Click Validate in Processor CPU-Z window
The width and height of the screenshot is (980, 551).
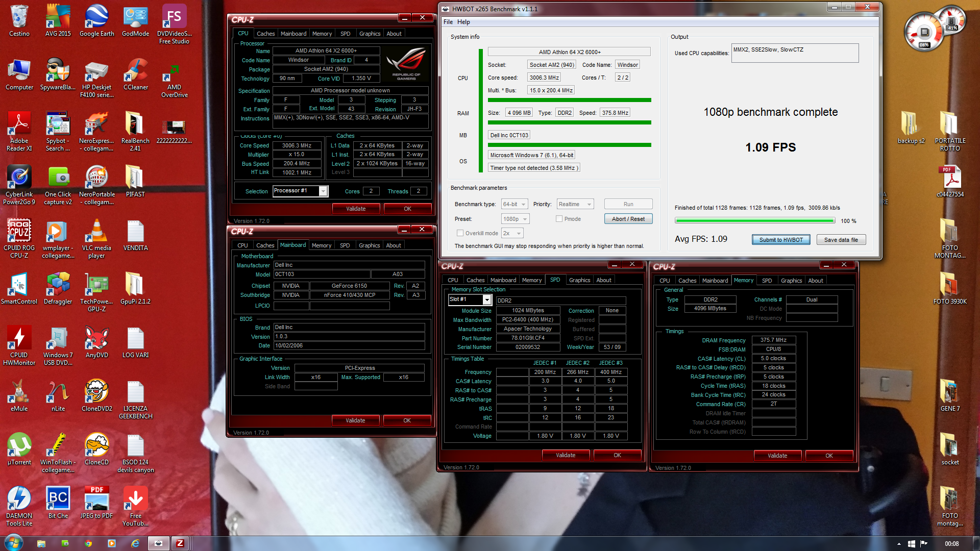pyautogui.click(x=356, y=209)
